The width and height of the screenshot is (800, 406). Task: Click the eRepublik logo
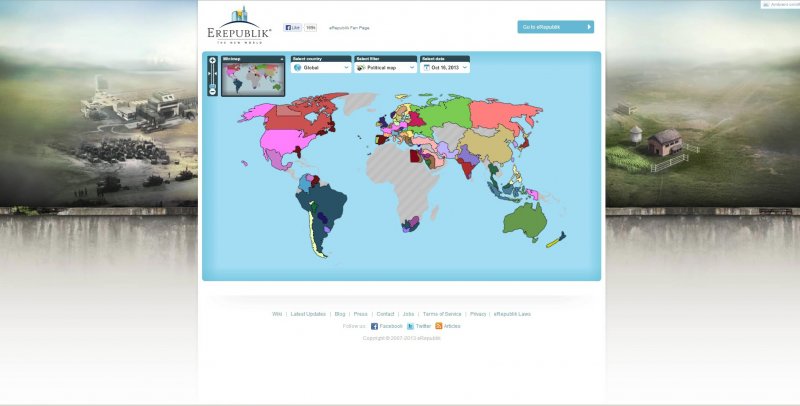pos(240,26)
